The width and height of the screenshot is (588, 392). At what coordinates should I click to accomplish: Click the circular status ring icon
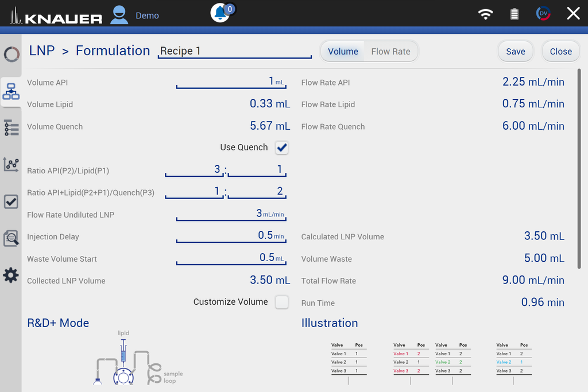pos(11,55)
